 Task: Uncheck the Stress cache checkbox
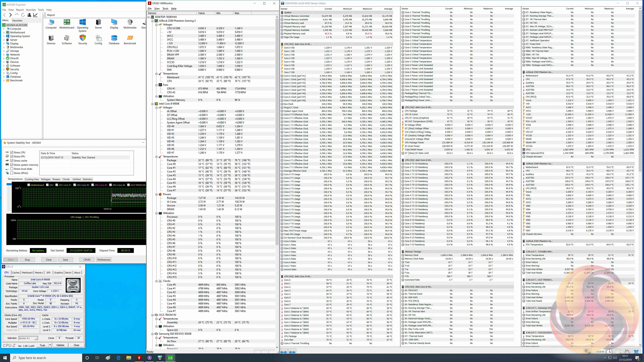coord(12,161)
